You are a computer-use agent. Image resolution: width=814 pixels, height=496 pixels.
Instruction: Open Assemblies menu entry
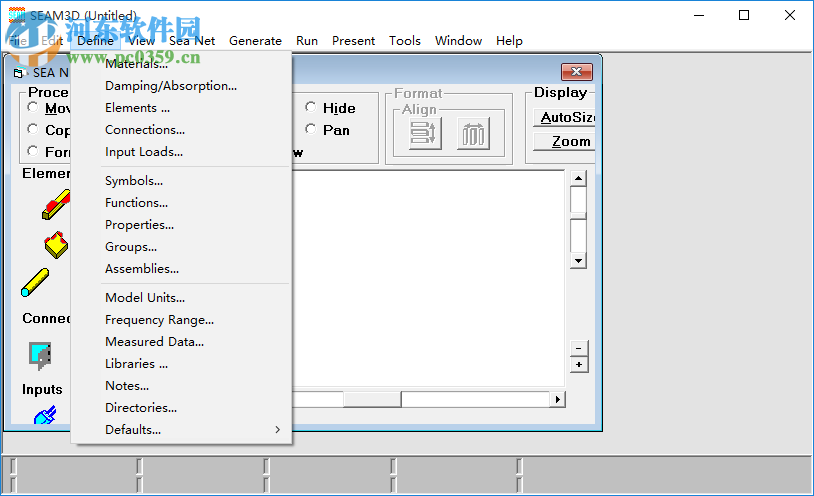(x=181, y=269)
